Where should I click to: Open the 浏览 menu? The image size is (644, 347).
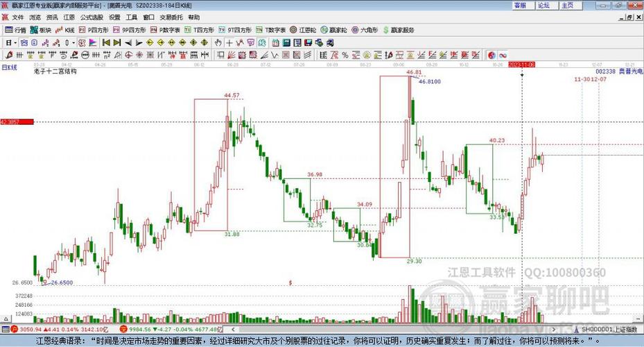pos(35,17)
